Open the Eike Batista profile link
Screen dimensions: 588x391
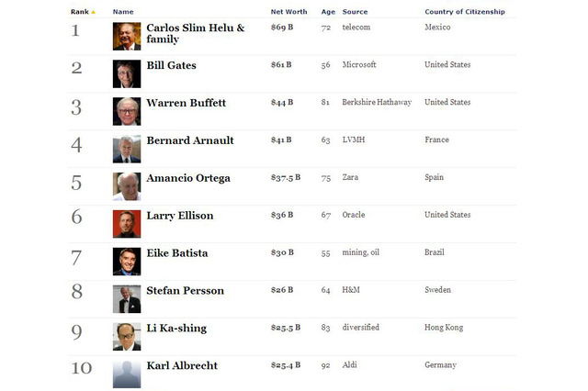tap(177, 253)
